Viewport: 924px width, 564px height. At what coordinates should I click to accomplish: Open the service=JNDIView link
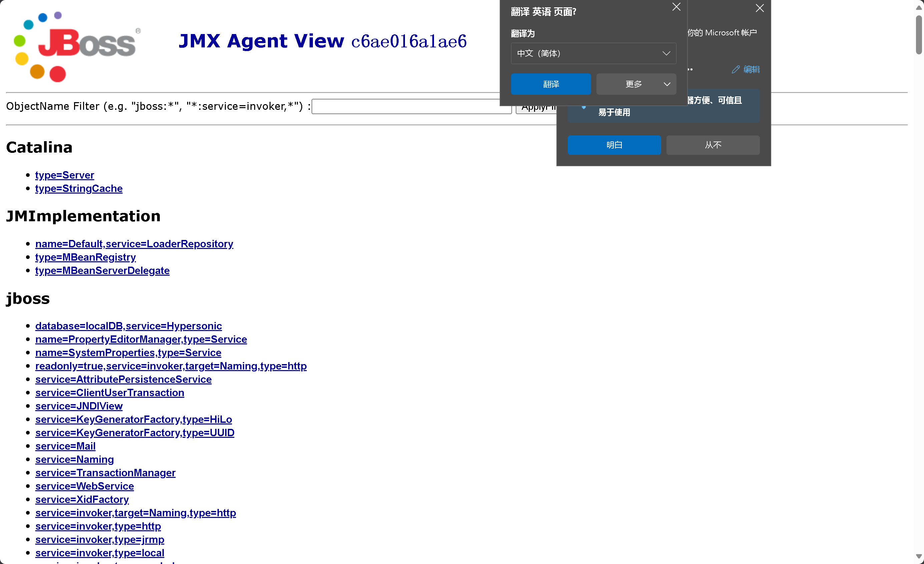pos(79,406)
